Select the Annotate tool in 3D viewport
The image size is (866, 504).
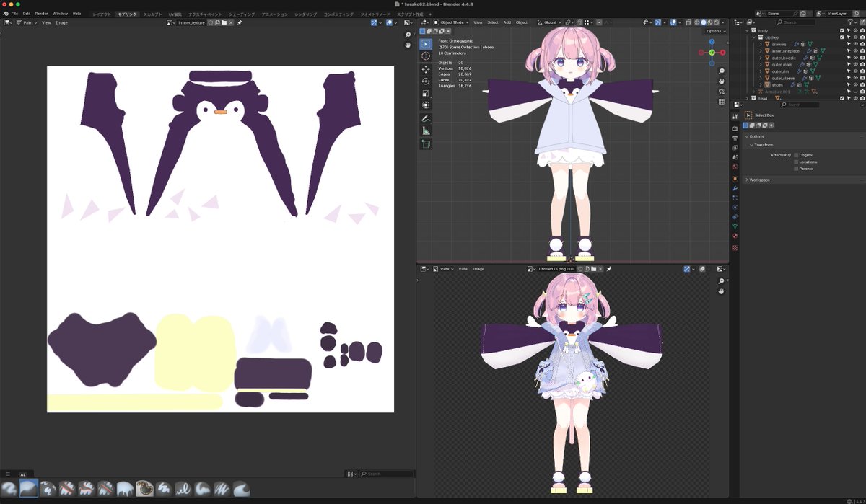click(426, 118)
